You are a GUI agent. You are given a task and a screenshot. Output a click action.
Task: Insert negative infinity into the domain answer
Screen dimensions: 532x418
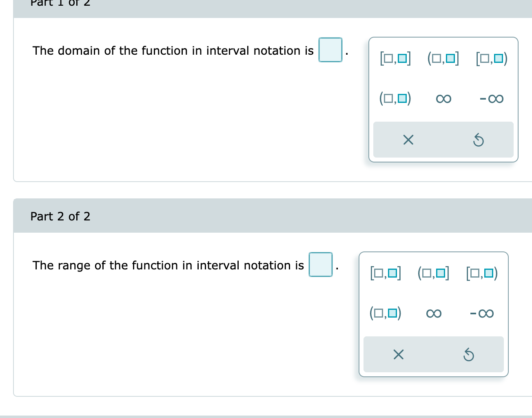pos(491,98)
